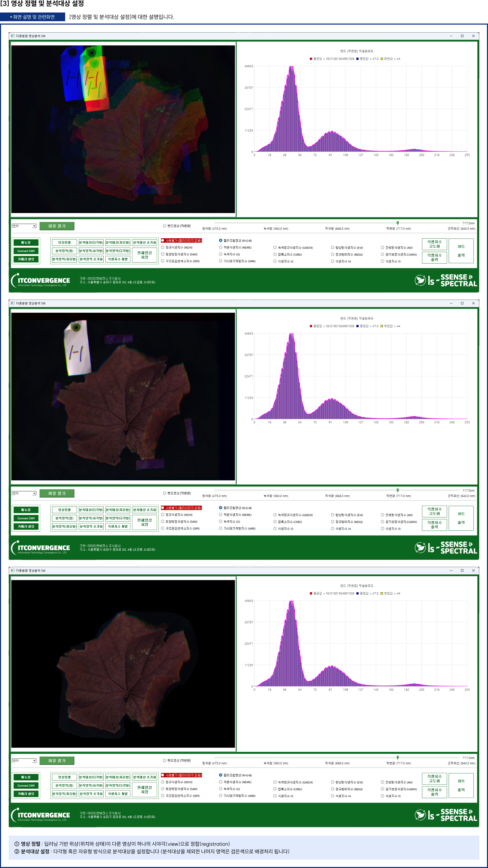Viewport: 488px width, 868px height.
Task: Select 향상된식생지수 (EVI) radio in bottom window
Action: coord(332,782)
